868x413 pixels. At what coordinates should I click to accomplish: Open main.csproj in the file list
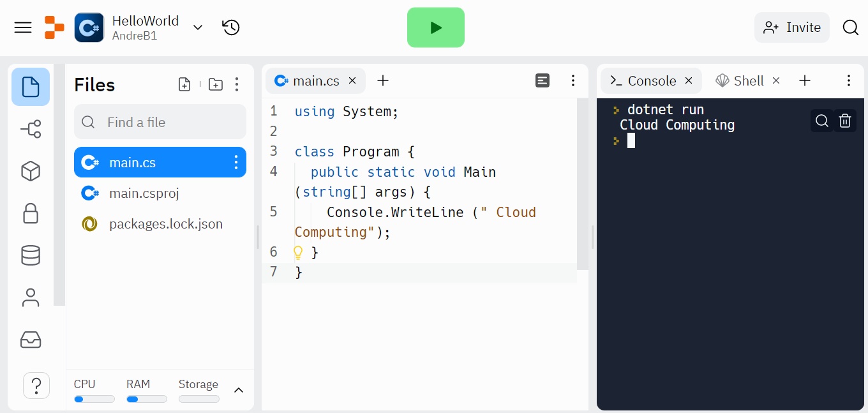(160, 193)
